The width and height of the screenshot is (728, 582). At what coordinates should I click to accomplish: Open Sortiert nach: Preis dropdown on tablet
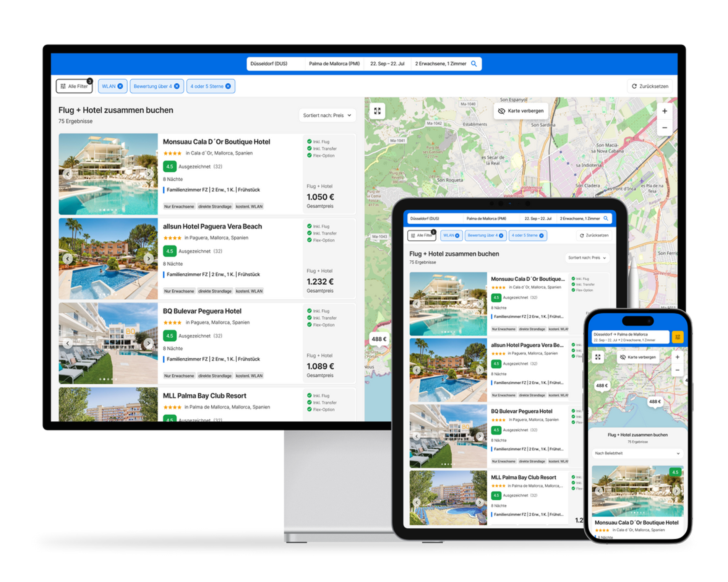587,258
